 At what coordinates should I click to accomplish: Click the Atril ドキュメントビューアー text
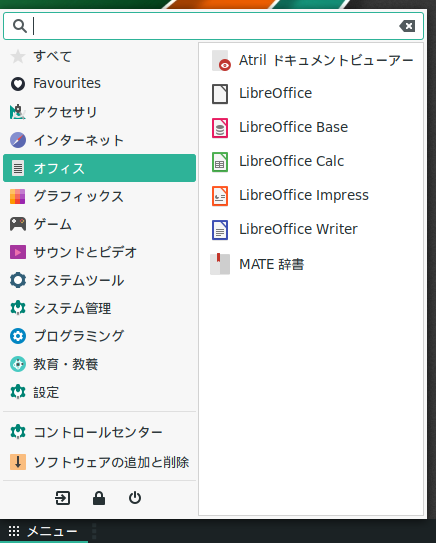pos(326,60)
